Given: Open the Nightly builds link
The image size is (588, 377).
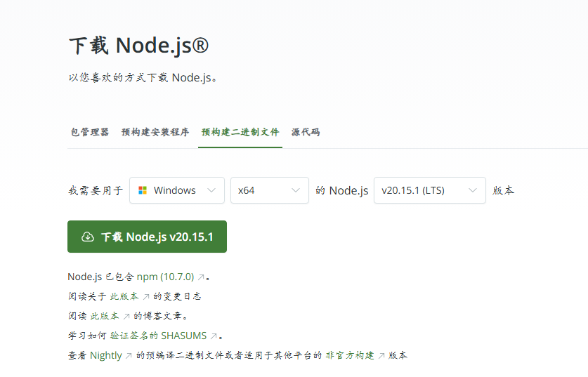Looking at the screenshot, I should point(106,356).
